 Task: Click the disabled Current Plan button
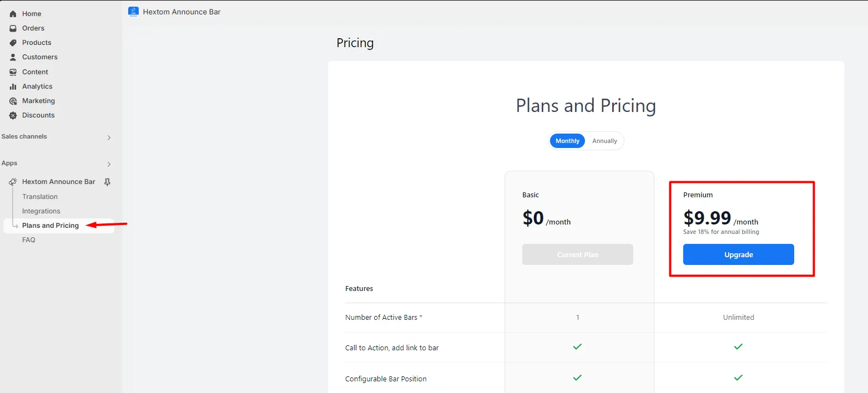[578, 254]
